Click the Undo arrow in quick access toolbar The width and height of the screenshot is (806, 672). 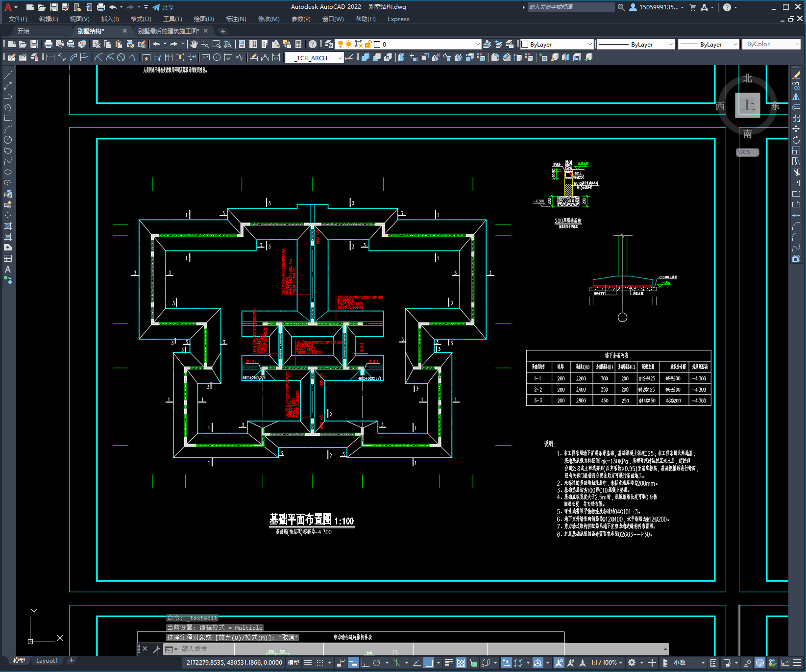[x=113, y=7]
